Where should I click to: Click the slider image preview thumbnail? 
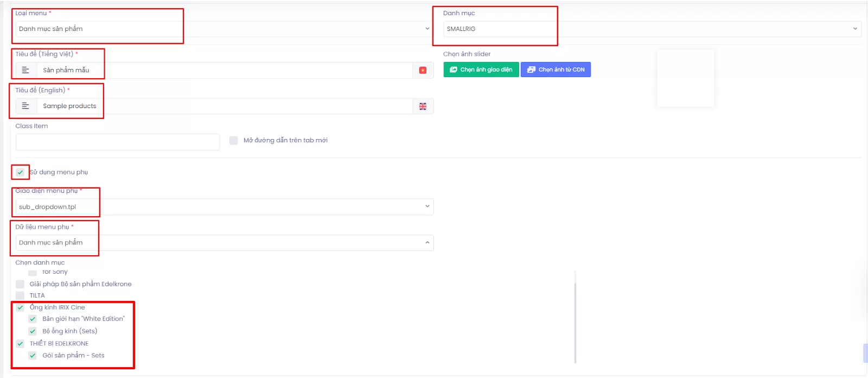[685, 78]
